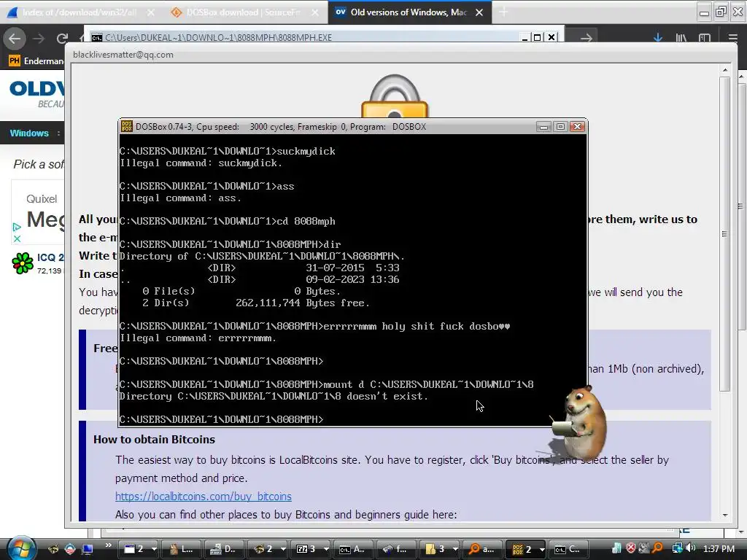This screenshot has width=747, height=560.
Task: Open the 'A..' command prompt taskbar item
Action: (x=352, y=549)
